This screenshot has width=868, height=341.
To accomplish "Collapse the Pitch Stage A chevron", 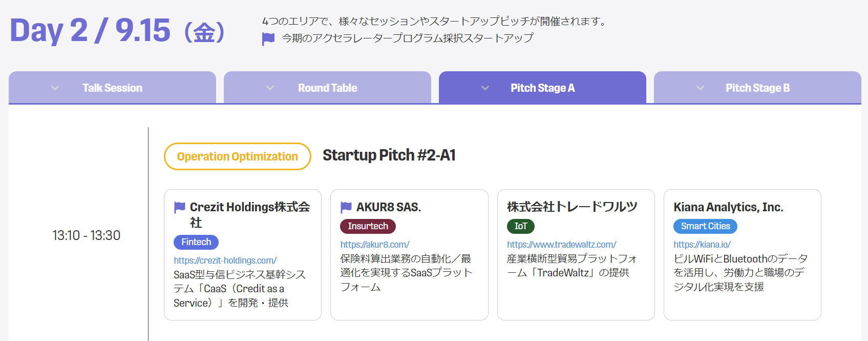I will coord(485,88).
